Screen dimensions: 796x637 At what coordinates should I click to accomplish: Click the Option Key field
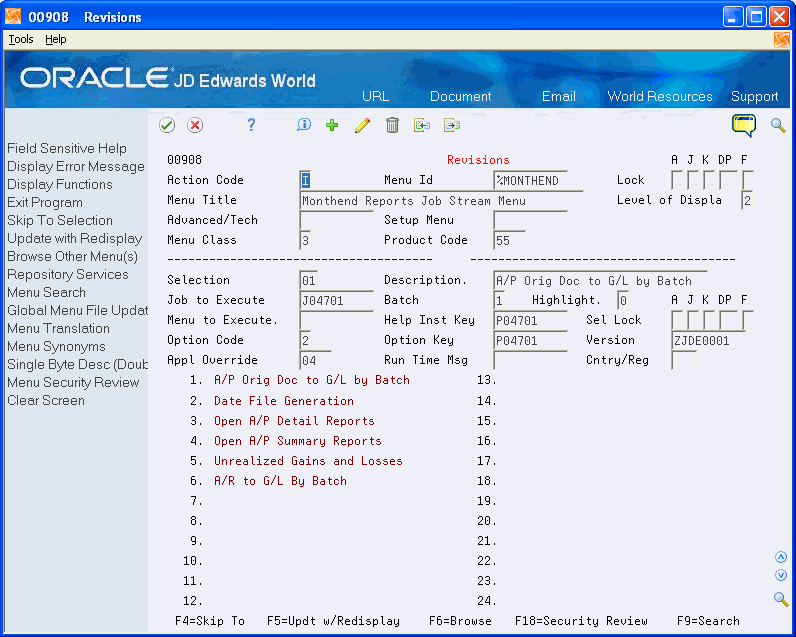click(x=530, y=340)
